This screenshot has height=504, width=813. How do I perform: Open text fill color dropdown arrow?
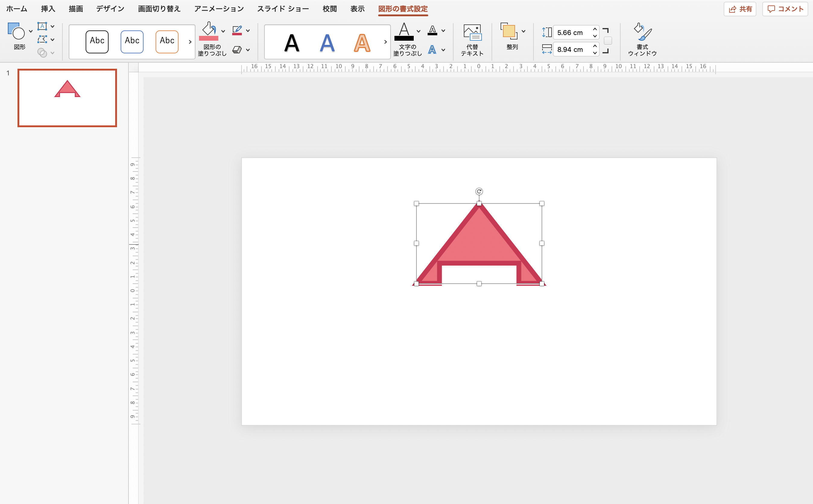click(x=419, y=31)
